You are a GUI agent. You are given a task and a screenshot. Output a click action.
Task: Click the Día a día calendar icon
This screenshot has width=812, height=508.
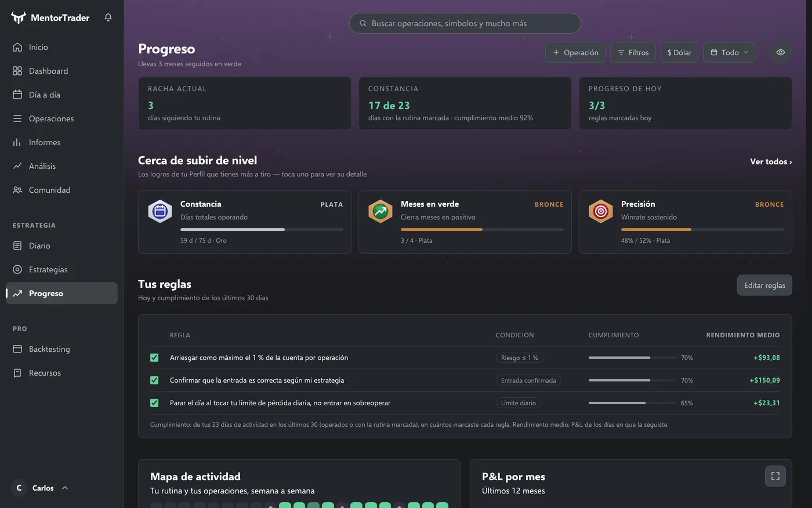(17, 95)
